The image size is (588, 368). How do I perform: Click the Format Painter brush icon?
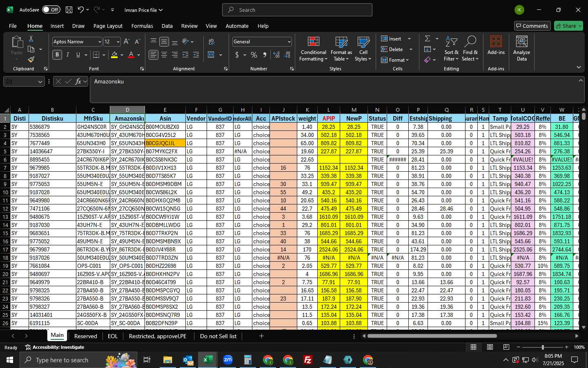[x=31, y=60]
